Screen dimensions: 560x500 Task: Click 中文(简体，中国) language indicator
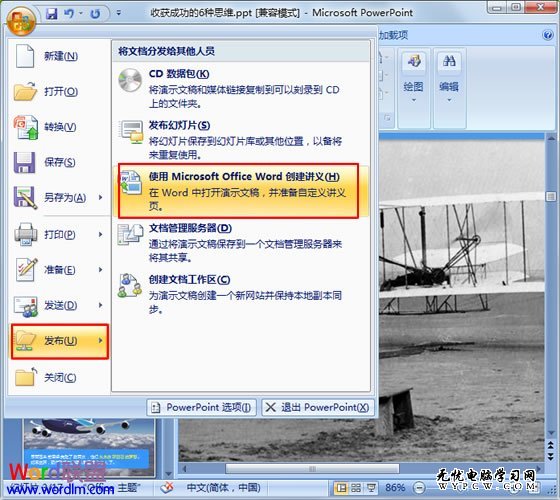pyautogui.click(x=224, y=488)
